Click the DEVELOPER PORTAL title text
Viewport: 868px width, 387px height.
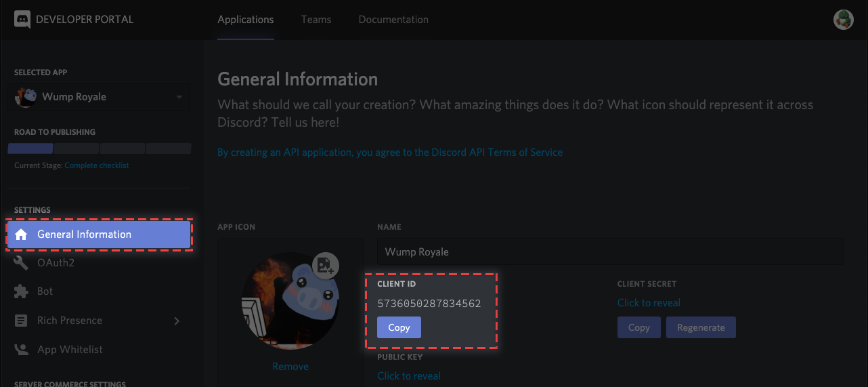click(x=85, y=20)
